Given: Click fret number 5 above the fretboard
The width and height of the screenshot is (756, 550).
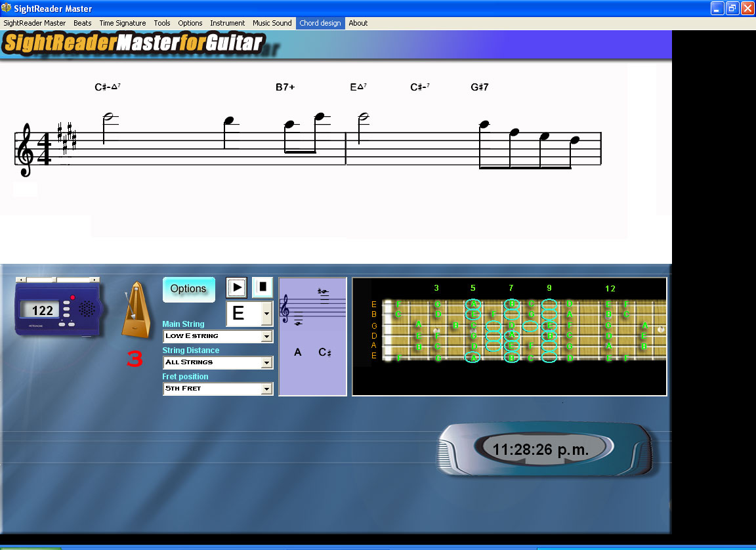Looking at the screenshot, I should click(473, 287).
